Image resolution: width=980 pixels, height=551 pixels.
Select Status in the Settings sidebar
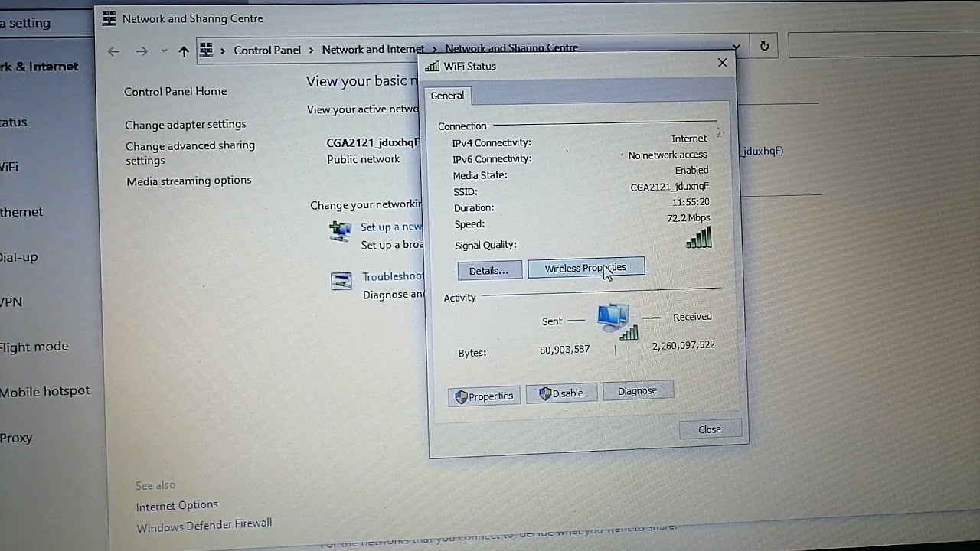13,122
